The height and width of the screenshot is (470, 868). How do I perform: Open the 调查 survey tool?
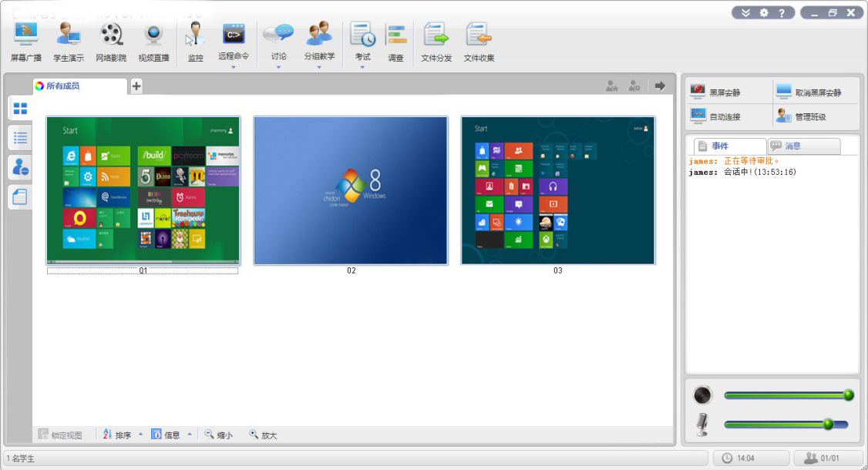click(x=395, y=42)
